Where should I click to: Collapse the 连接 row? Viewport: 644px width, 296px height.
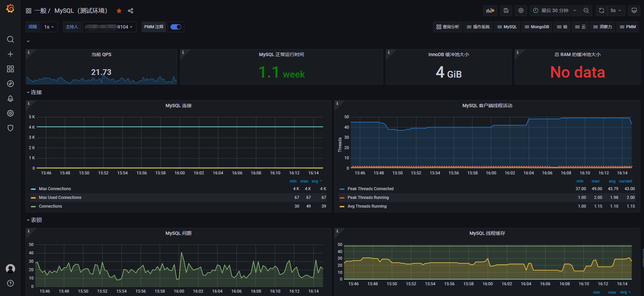34,92
